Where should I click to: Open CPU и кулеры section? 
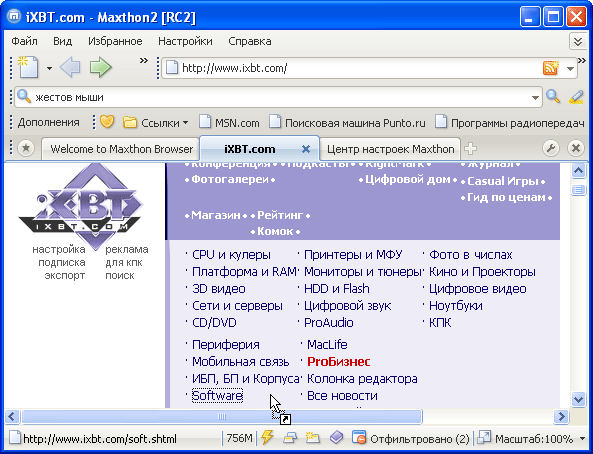click(231, 255)
